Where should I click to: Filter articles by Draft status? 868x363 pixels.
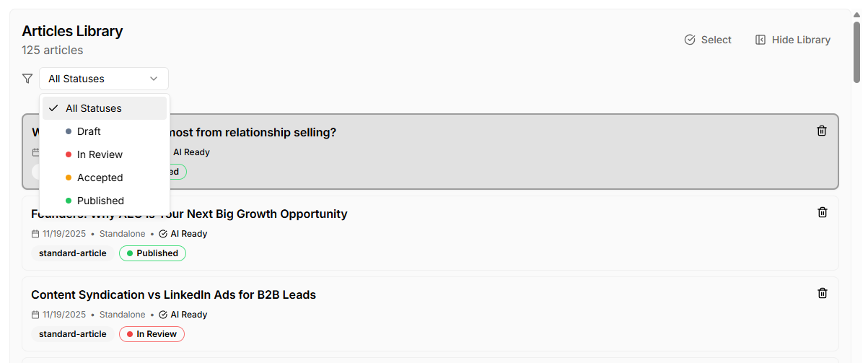point(89,131)
